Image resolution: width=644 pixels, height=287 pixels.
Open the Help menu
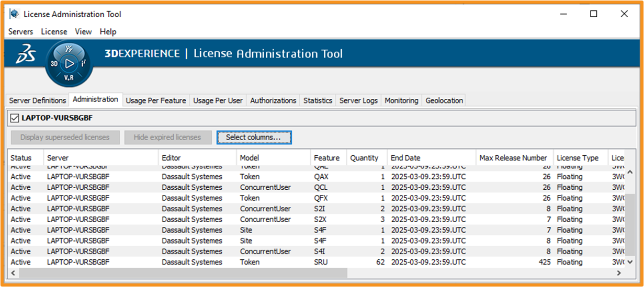(108, 32)
